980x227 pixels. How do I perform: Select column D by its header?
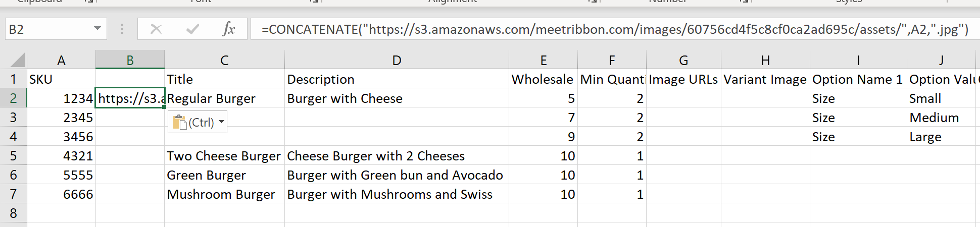coord(397,61)
